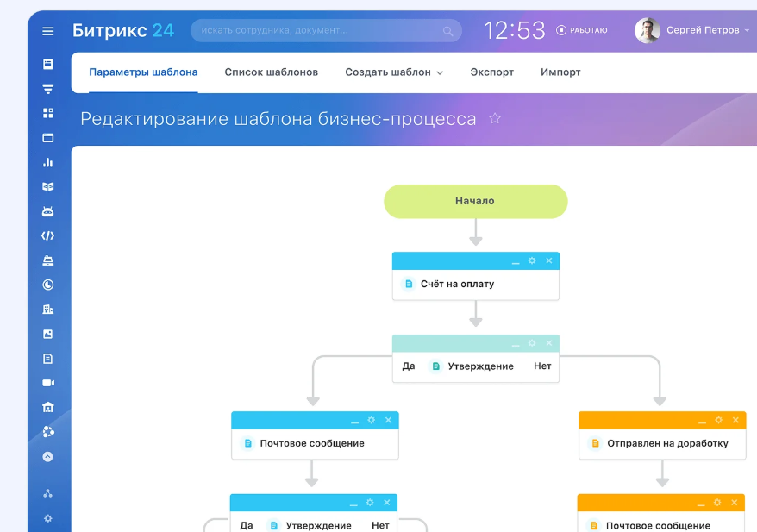Open sidebar settings gear at the bottom
This screenshot has height=532, width=757.
[48, 518]
